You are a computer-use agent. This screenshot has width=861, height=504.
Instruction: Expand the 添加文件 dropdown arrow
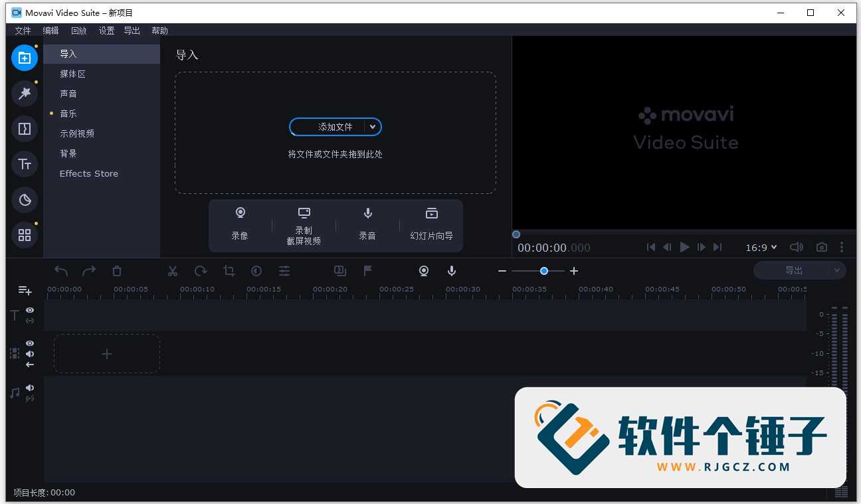pyautogui.click(x=373, y=127)
